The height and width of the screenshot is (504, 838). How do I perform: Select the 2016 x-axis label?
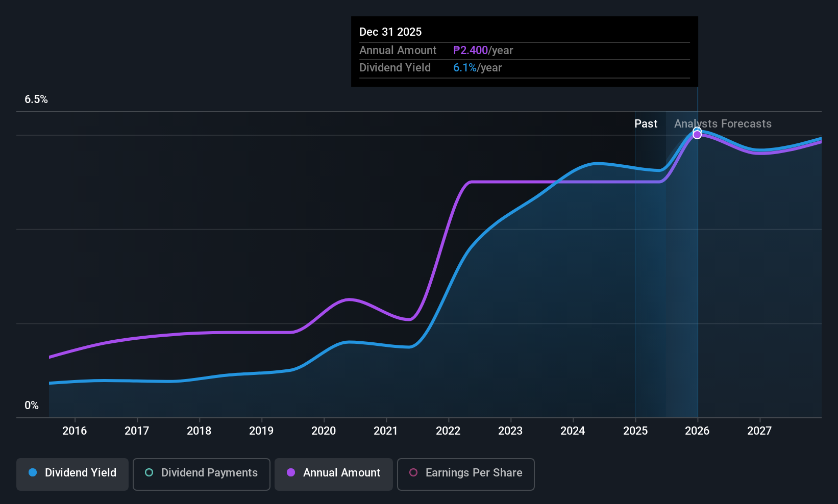coord(75,431)
